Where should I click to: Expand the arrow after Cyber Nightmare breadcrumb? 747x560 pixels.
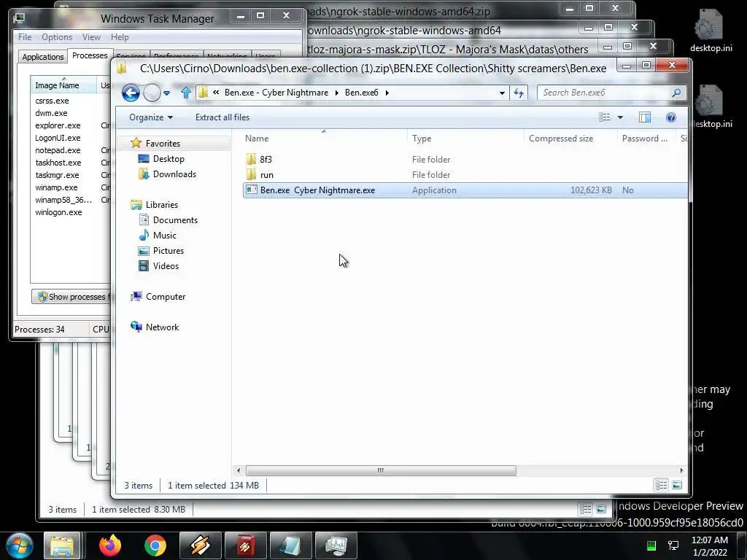point(336,93)
